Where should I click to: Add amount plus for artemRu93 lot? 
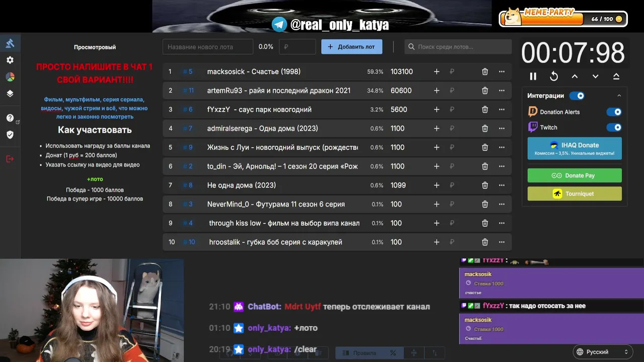(437, 90)
